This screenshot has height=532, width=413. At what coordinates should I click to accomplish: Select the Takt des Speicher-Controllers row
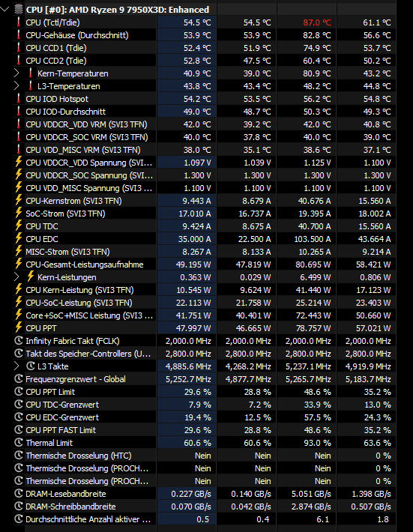(x=205, y=354)
